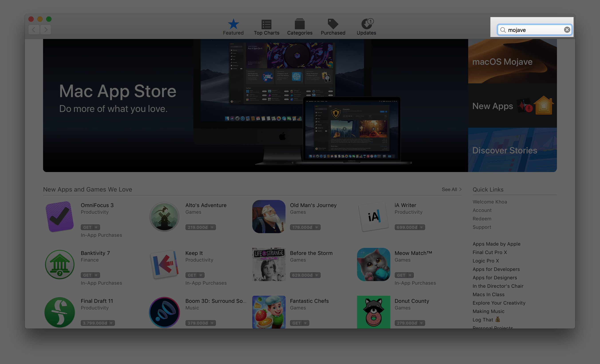Open the Old Man's Journey icon
Image resolution: width=600 pixels, height=364 pixels.
pos(269,217)
